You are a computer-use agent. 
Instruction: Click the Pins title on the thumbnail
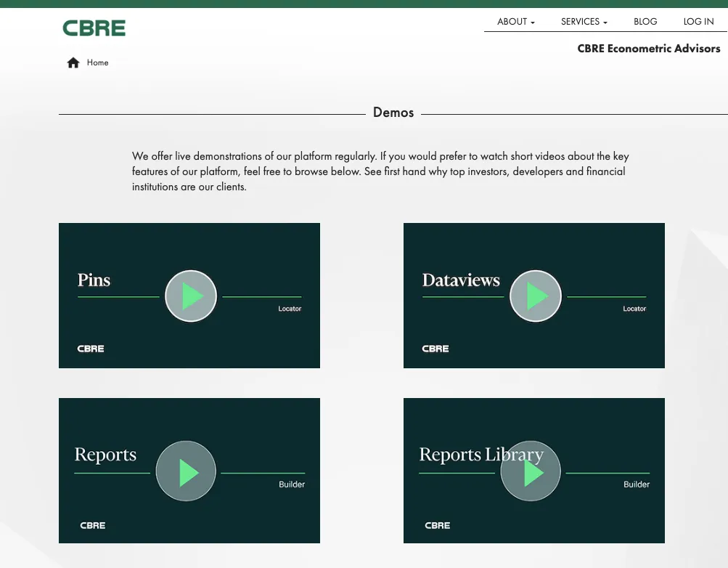94,280
